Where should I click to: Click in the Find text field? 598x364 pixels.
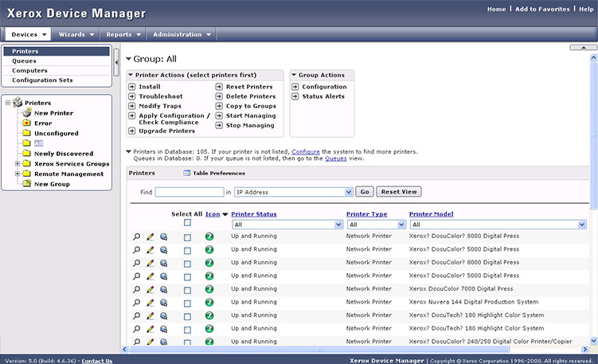click(190, 192)
